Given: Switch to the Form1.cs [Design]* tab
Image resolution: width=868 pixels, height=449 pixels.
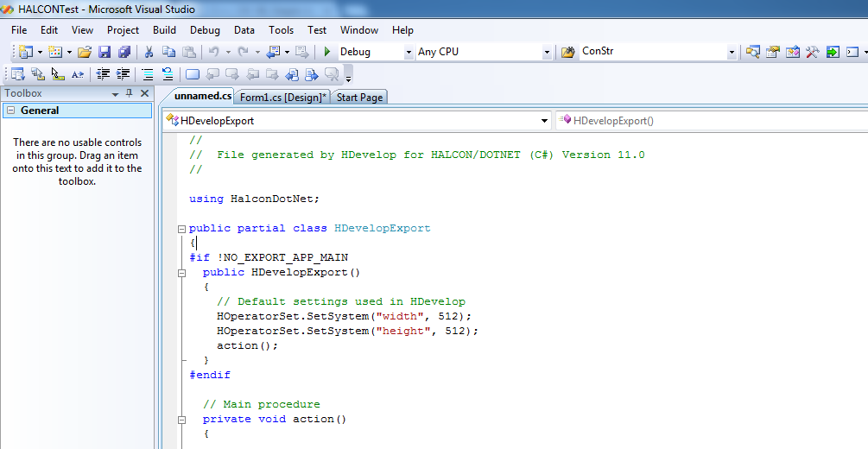Looking at the screenshot, I should click(x=283, y=98).
